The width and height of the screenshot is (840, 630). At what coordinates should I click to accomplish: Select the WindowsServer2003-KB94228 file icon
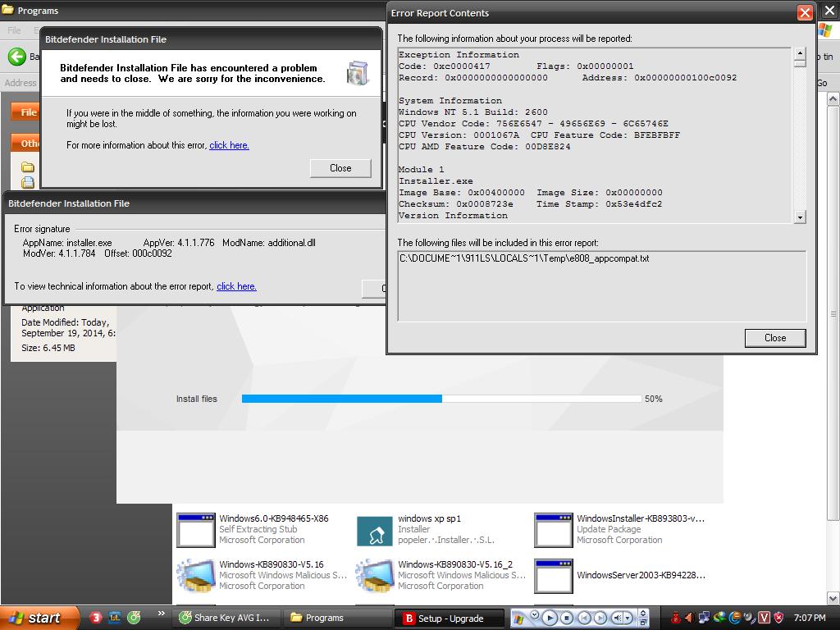pyautogui.click(x=554, y=576)
